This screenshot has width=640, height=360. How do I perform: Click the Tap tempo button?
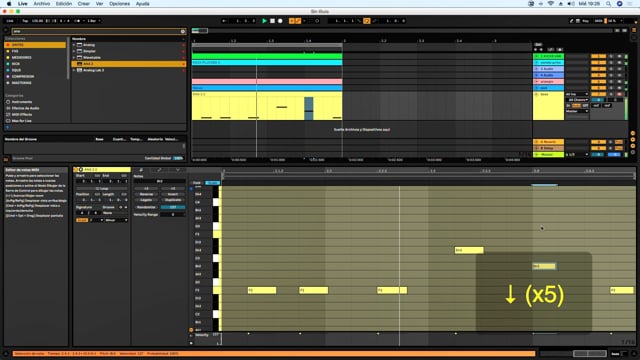(x=25, y=21)
